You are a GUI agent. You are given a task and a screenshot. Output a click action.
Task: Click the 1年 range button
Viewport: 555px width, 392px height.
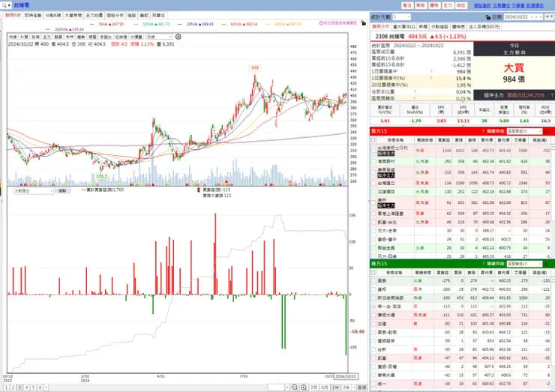click(335, 388)
